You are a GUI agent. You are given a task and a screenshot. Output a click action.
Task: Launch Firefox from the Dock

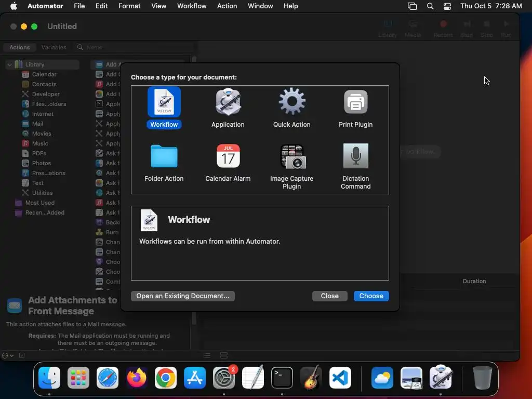pyautogui.click(x=137, y=378)
